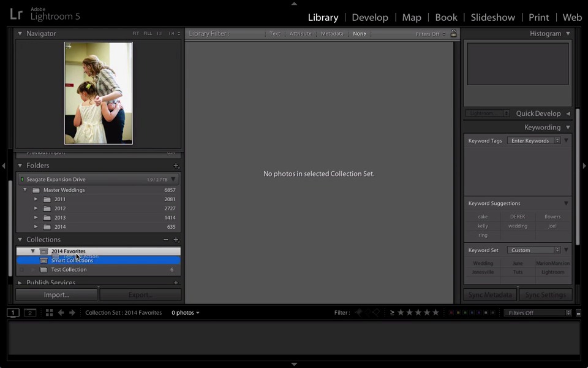Click the Export button
This screenshot has width=588, height=368.
click(140, 295)
